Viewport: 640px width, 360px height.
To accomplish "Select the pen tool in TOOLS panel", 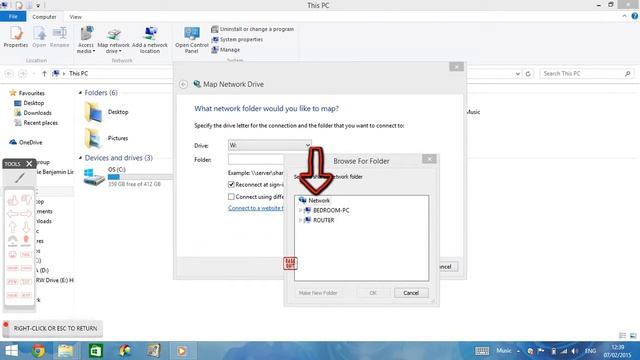I will coord(20,178).
